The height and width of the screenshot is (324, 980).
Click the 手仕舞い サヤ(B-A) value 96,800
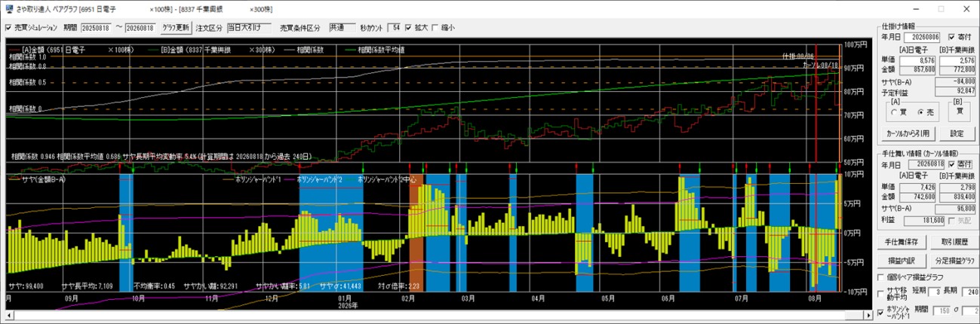point(957,208)
